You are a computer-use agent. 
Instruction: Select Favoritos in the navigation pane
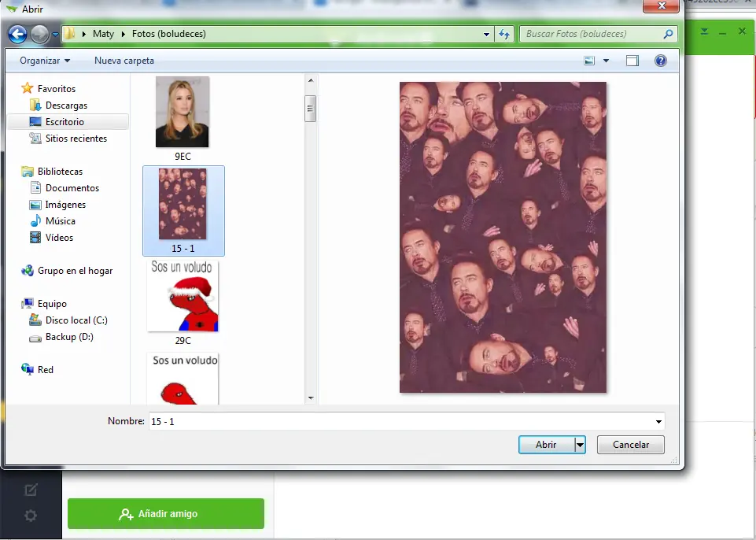point(57,89)
